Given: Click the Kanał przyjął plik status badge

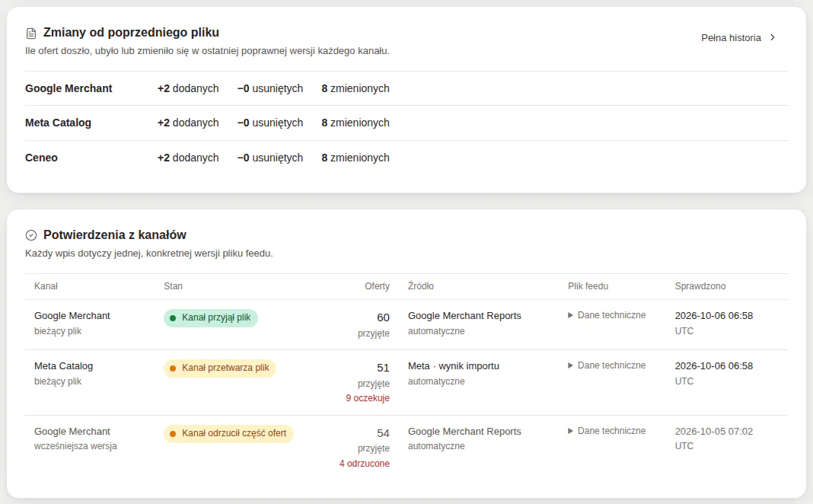Looking at the screenshot, I should 211,317.
